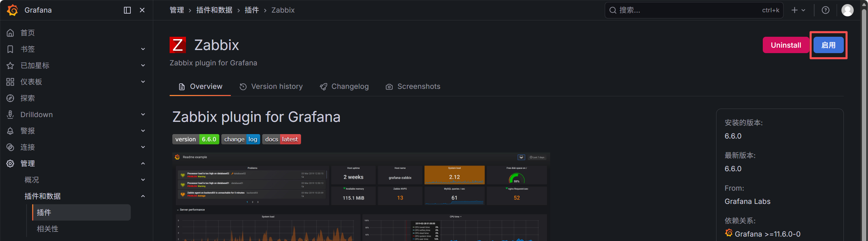
Task: Switch to the Changelog tab
Action: click(344, 86)
